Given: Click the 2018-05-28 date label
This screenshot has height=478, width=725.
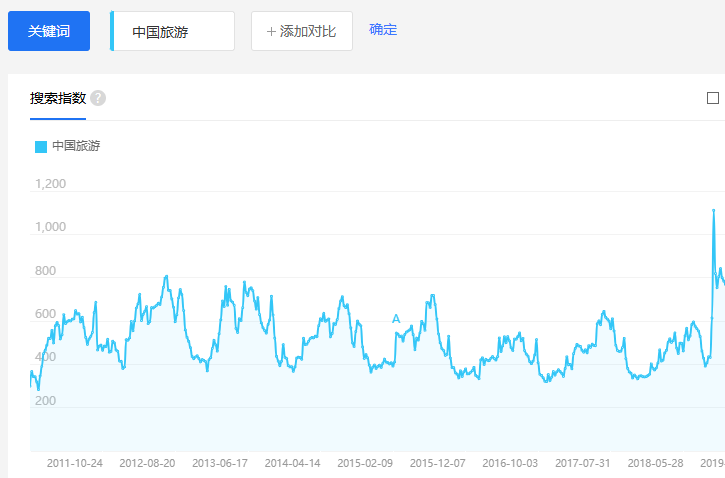Looking at the screenshot, I should pyautogui.click(x=655, y=463).
